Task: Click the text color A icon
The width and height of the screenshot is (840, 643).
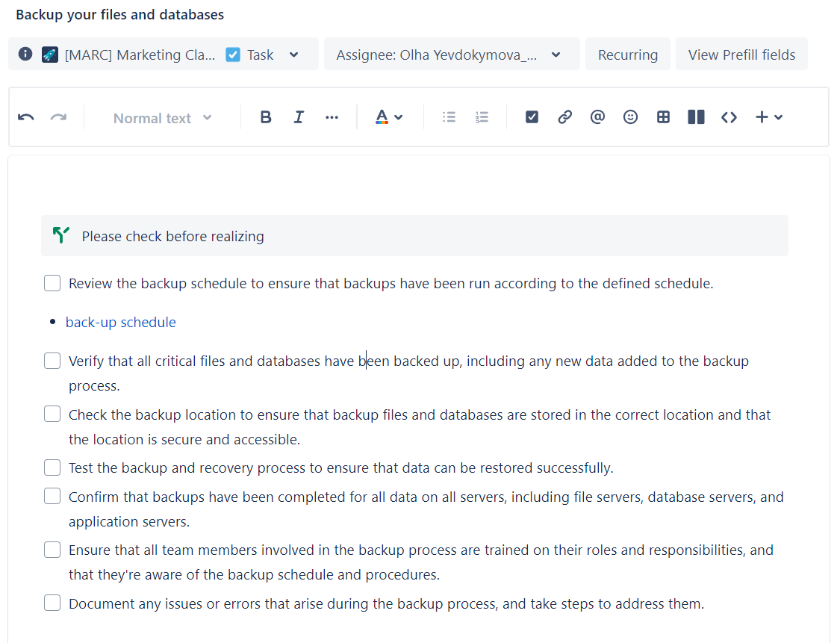Action: tap(382, 117)
